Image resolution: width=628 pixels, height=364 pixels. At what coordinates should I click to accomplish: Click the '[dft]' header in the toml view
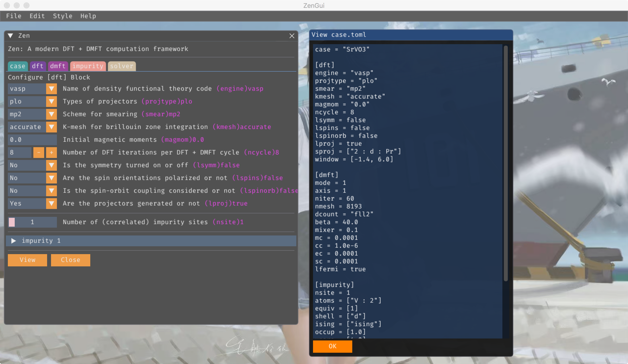pos(325,65)
